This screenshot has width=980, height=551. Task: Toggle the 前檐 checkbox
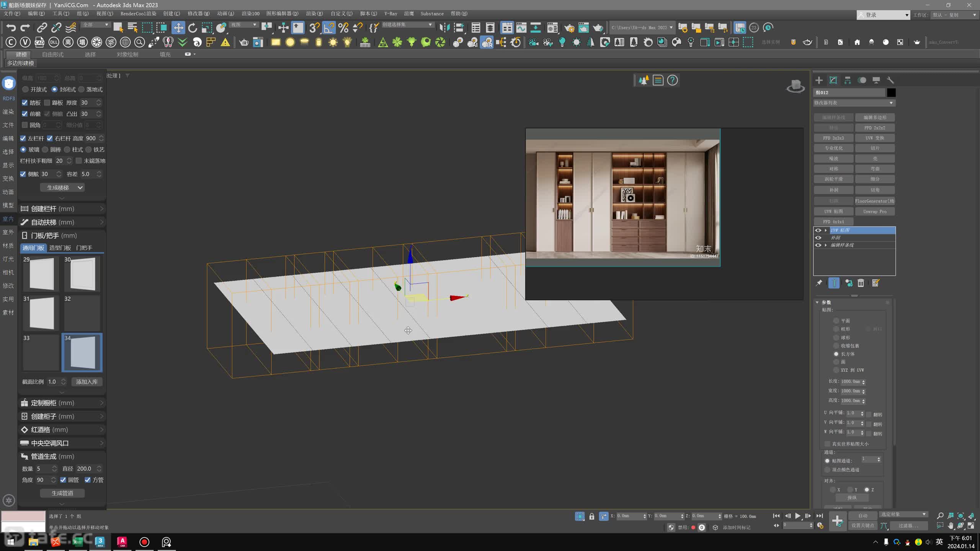click(x=25, y=114)
